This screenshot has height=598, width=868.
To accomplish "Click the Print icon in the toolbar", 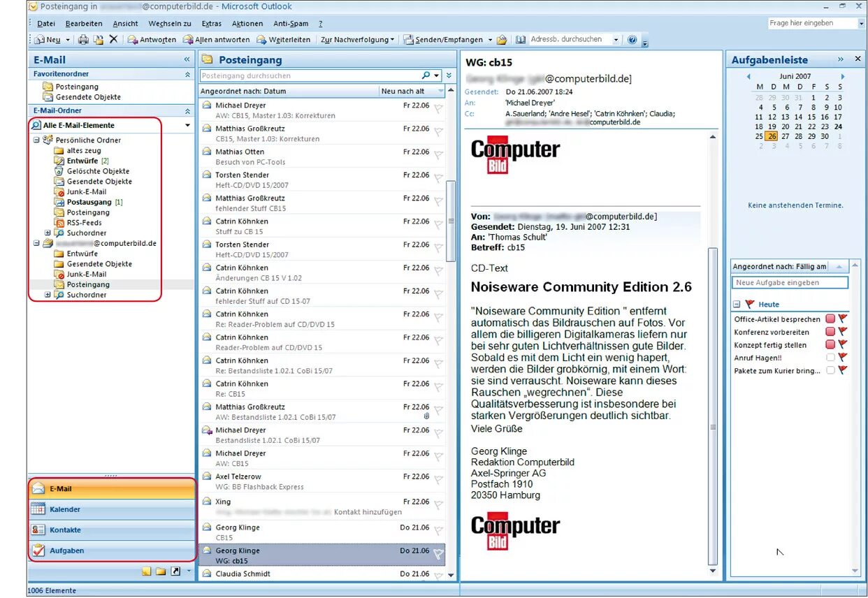I will [x=83, y=40].
